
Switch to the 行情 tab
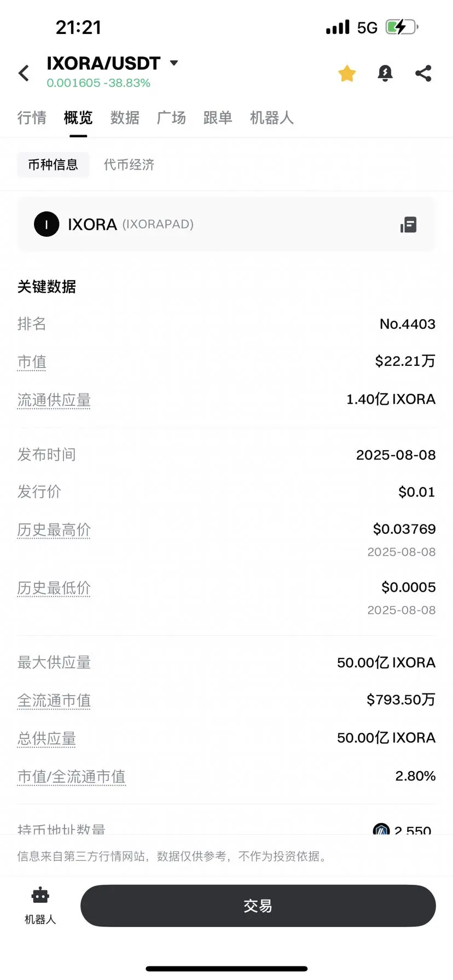[x=32, y=118]
